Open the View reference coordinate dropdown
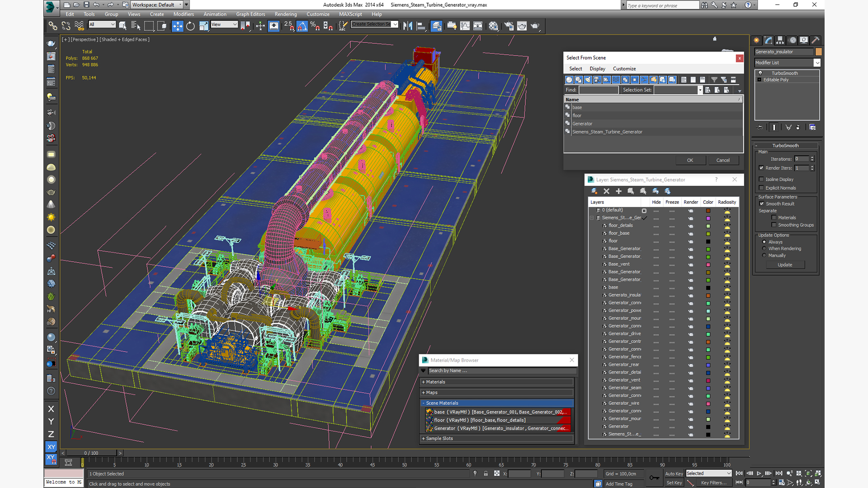Image resolution: width=868 pixels, height=488 pixels. pos(224,24)
